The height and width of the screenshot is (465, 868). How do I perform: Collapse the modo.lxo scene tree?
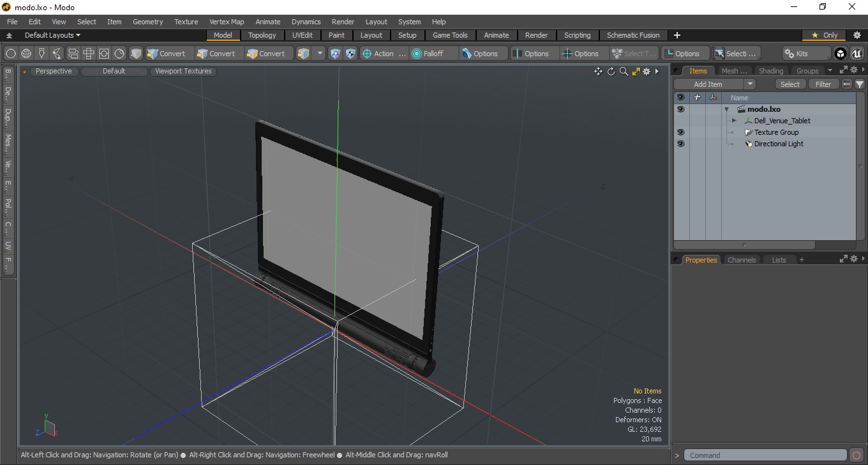pos(726,109)
